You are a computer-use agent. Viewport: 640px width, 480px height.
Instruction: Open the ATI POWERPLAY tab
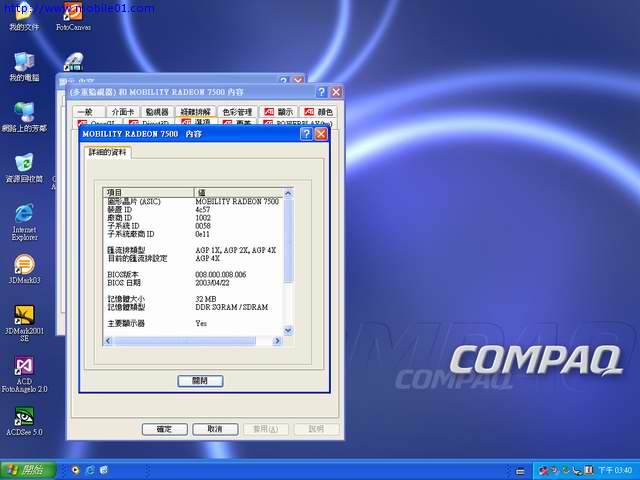(x=298, y=123)
